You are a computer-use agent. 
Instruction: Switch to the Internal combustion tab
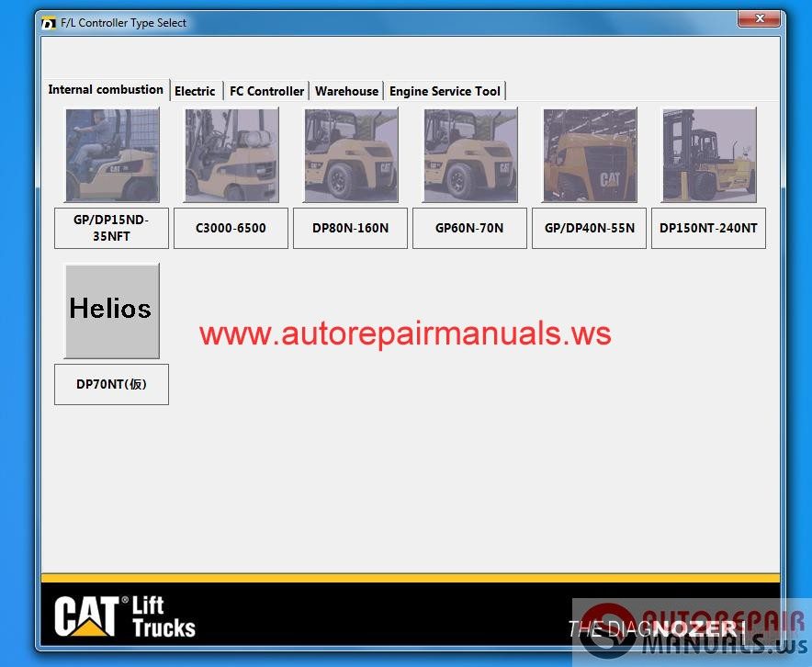(106, 90)
